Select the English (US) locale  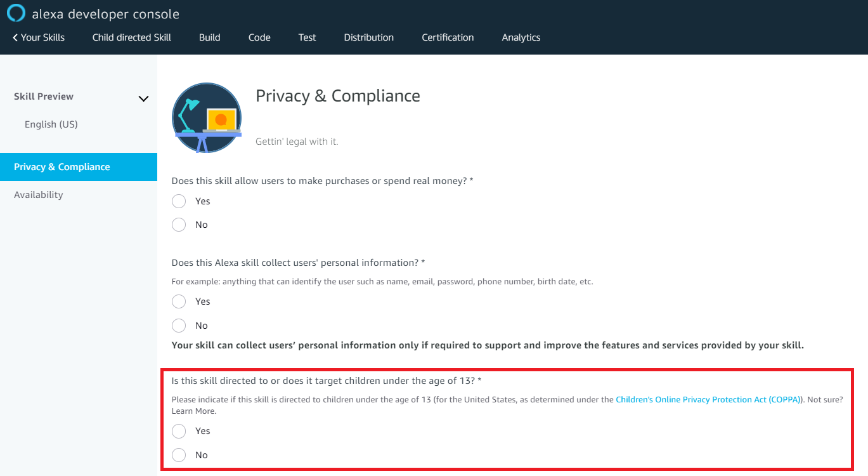(x=51, y=124)
